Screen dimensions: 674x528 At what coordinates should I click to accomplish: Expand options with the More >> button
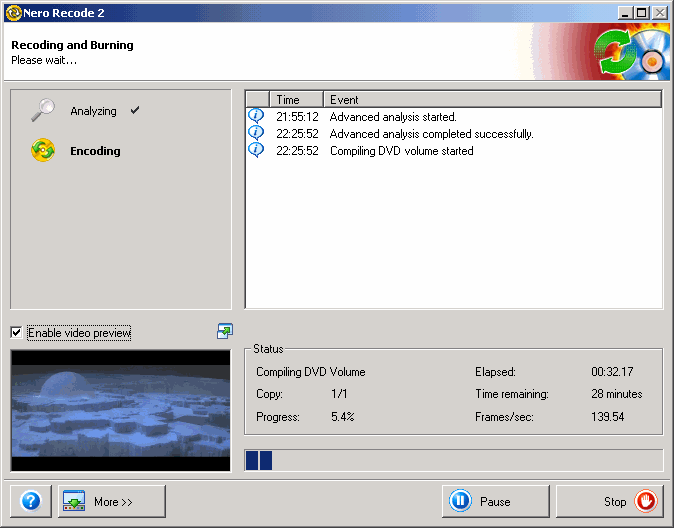pyautogui.click(x=111, y=502)
